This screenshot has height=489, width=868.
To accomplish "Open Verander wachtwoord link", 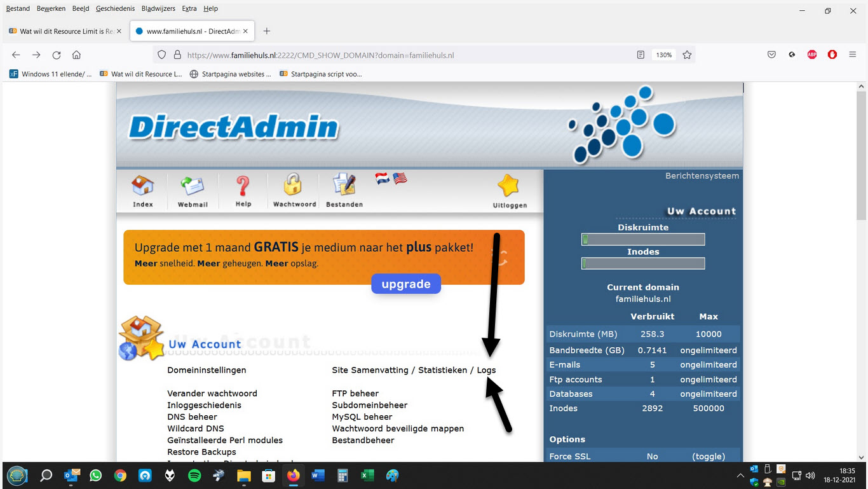I will [x=212, y=394].
